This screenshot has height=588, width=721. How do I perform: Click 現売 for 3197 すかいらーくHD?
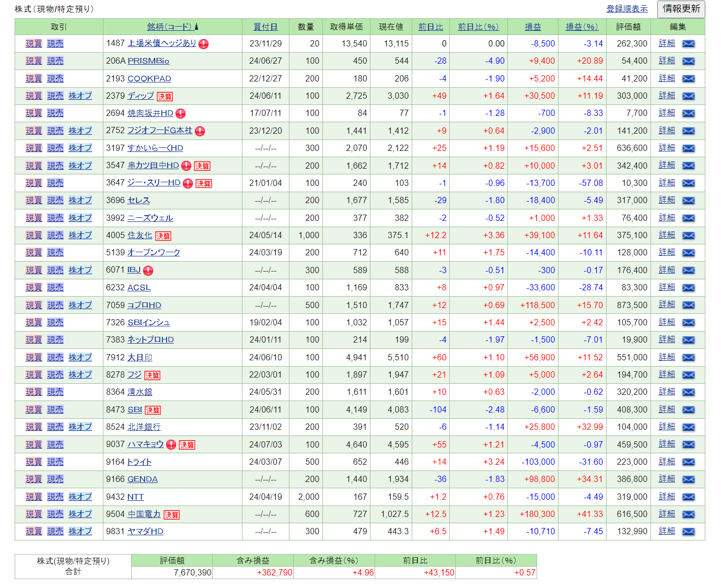(55, 148)
